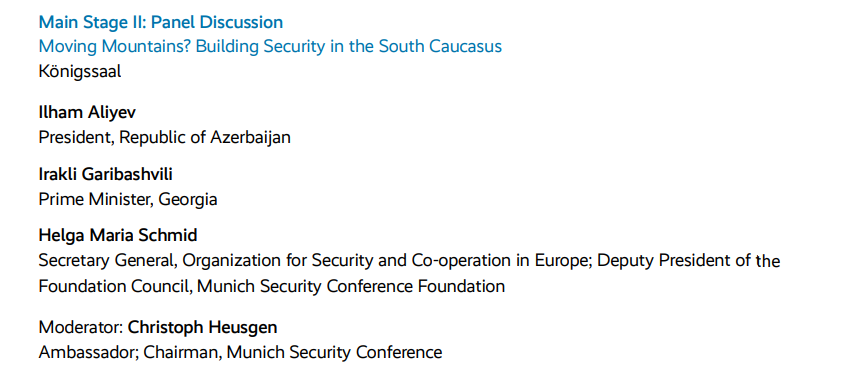Select the name Helga Maria Schmid

pyautogui.click(x=118, y=235)
